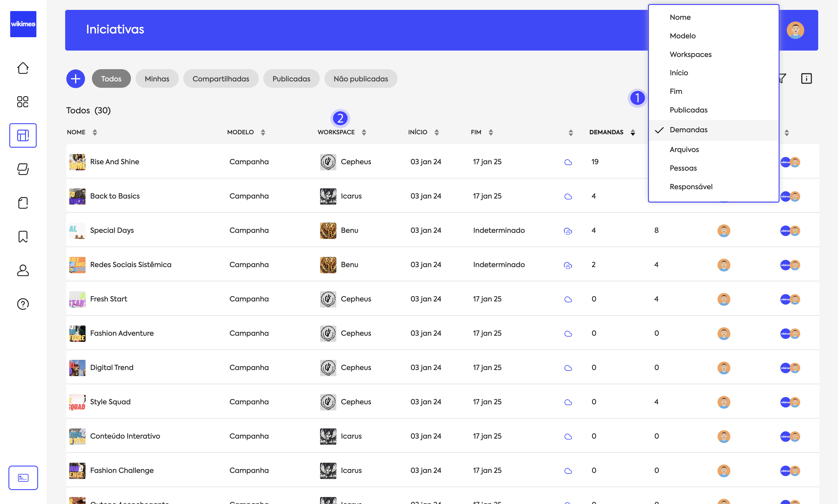Screen dimensions: 838x504
Task: Click the help question mark sidebar icon
Action: [23, 304]
